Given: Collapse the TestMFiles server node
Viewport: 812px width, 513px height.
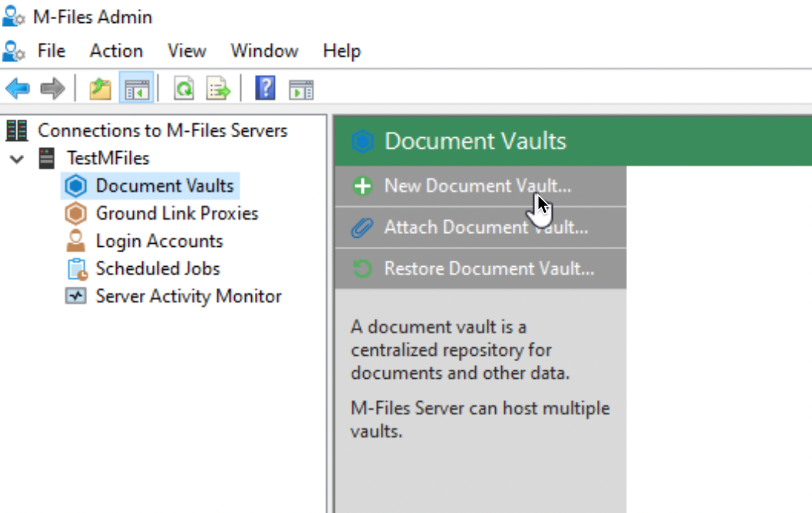Looking at the screenshot, I should [17, 159].
